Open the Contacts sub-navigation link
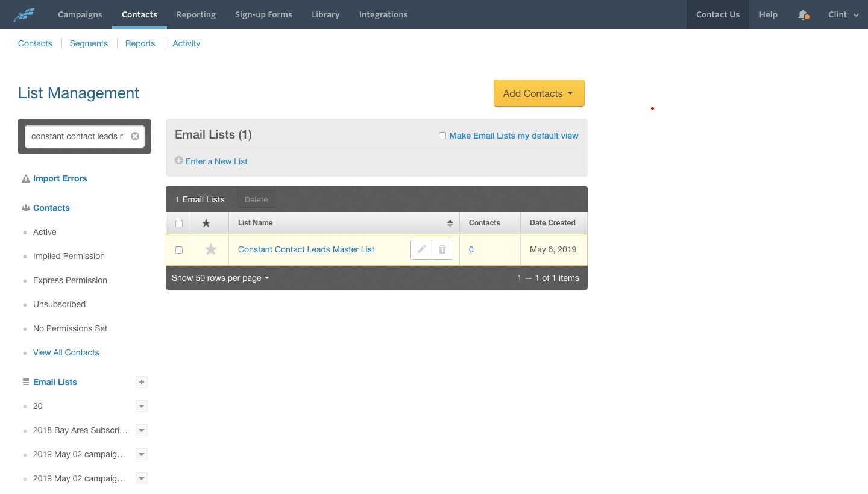The image size is (868, 494). point(35,43)
